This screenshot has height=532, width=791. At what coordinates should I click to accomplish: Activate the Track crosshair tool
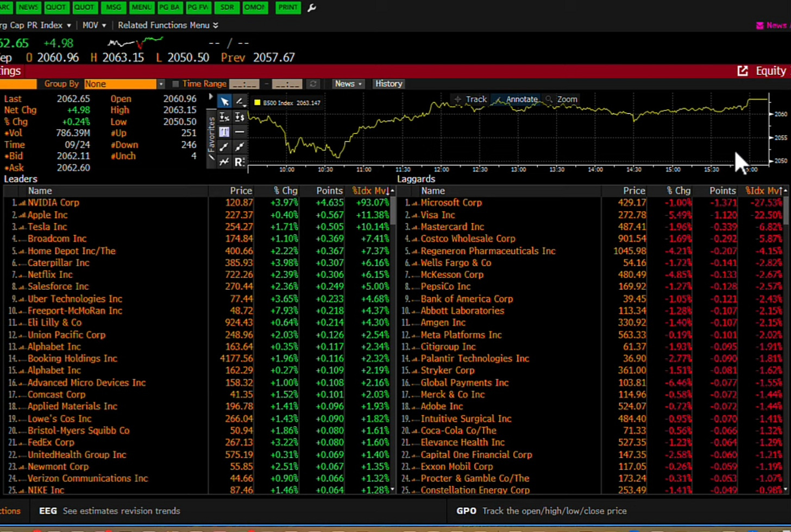click(470, 99)
